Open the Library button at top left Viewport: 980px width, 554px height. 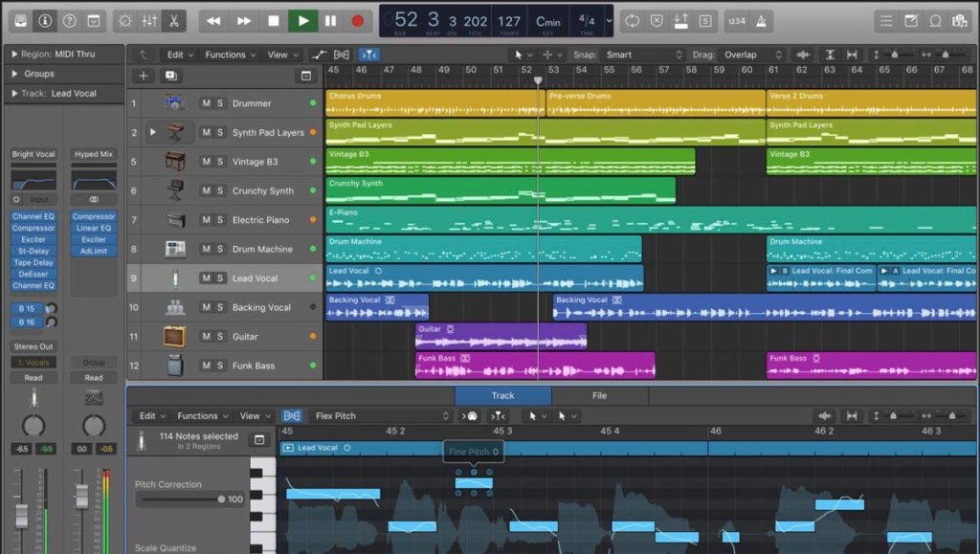coord(20,20)
